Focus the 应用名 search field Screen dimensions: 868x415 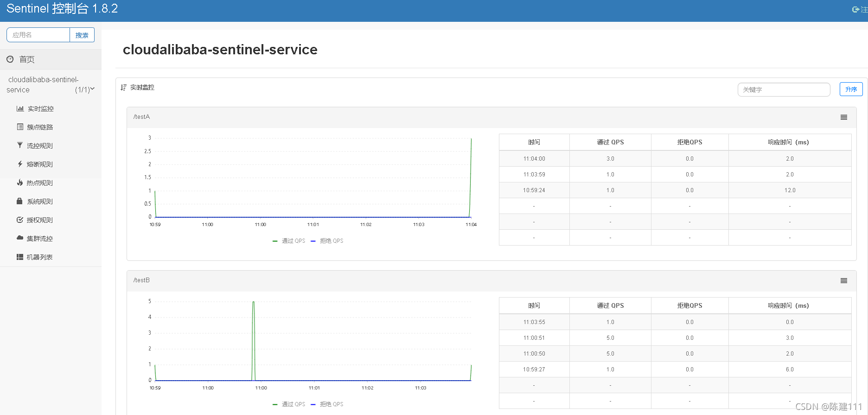38,35
